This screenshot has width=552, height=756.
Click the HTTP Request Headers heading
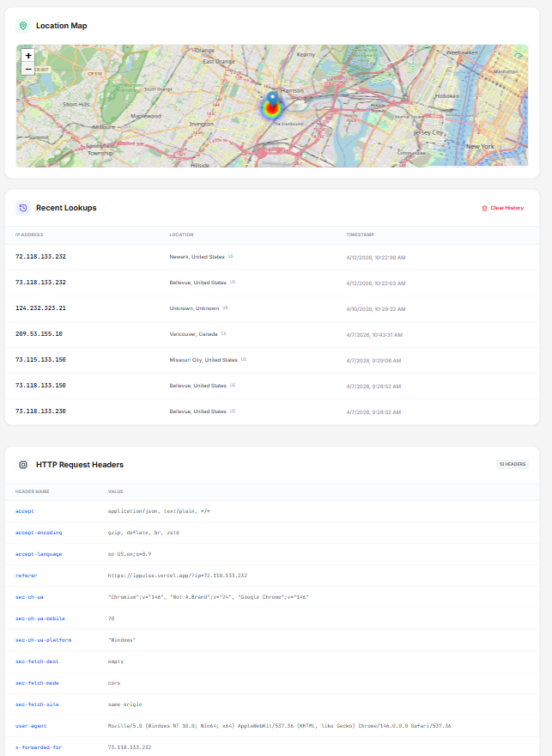tap(80, 465)
